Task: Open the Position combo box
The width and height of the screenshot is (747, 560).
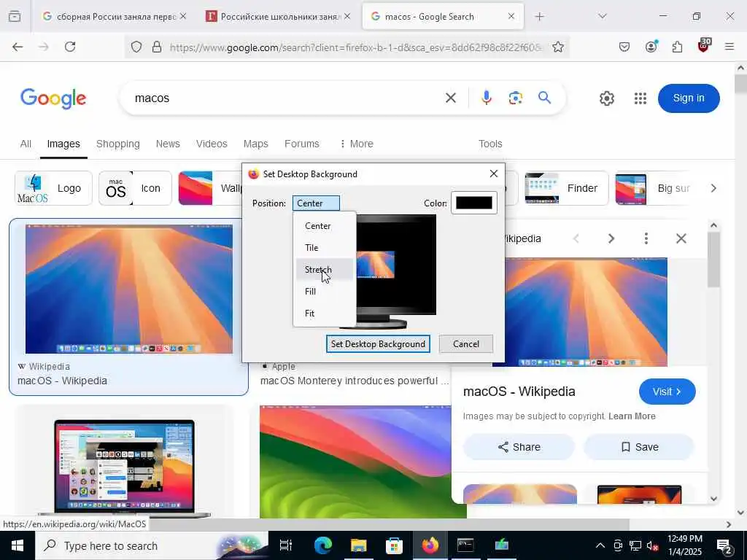Action: [x=316, y=203]
